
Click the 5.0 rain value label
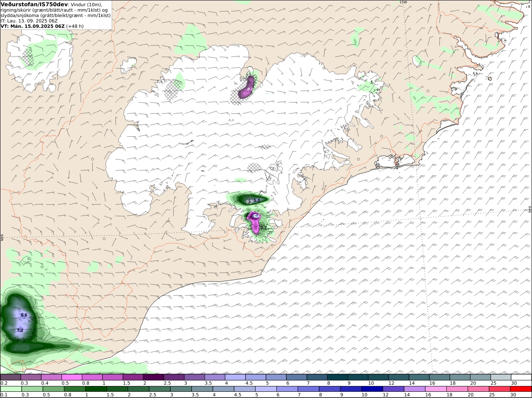pos(257,200)
